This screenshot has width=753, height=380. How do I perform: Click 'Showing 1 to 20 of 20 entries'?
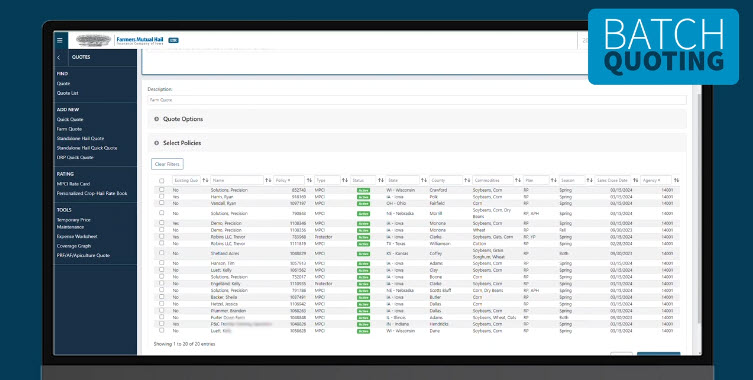(184, 344)
